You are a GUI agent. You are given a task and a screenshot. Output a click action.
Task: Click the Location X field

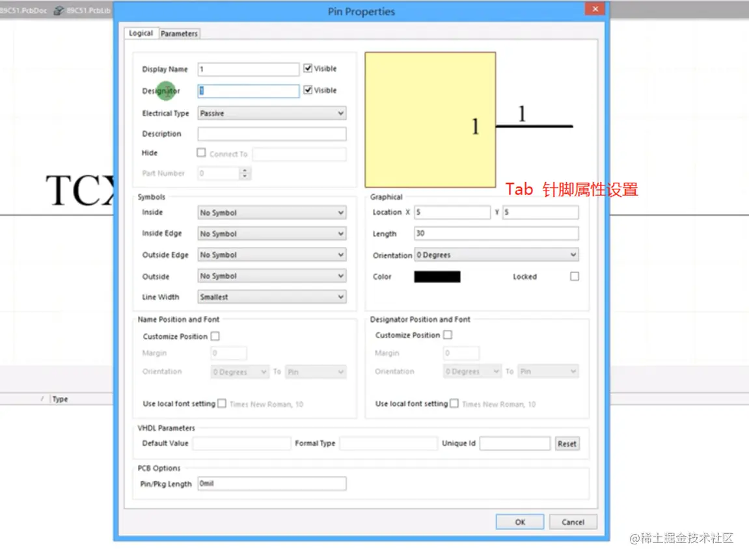[x=452, y=212]
